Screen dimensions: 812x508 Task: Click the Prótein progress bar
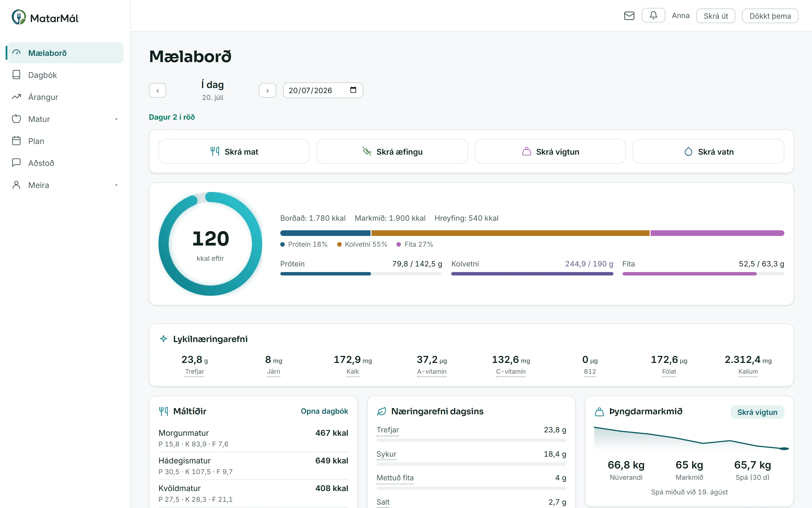361,274
